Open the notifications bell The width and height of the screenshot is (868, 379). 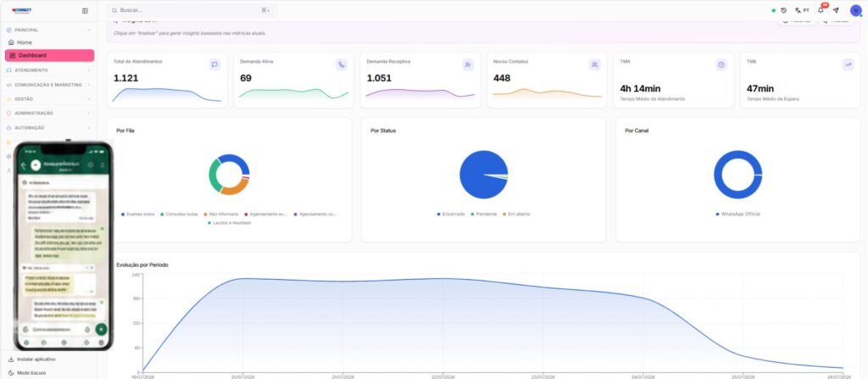point(821,10)
